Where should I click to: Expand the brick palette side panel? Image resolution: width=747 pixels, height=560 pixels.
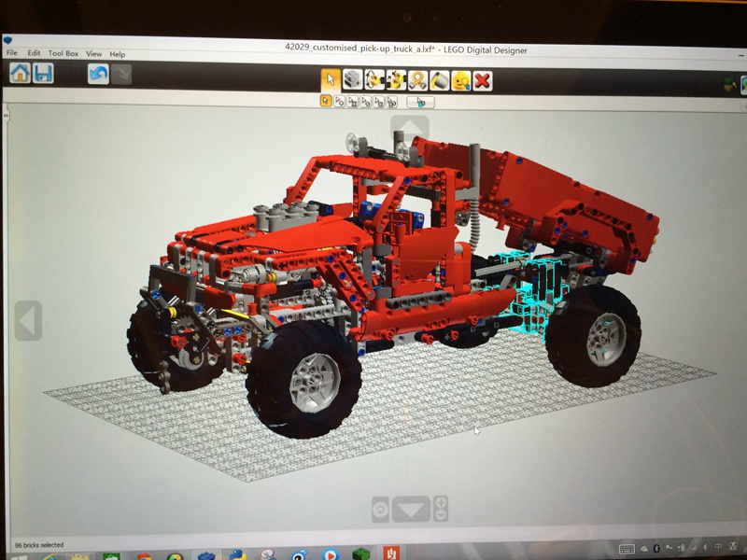click(7, 116)
